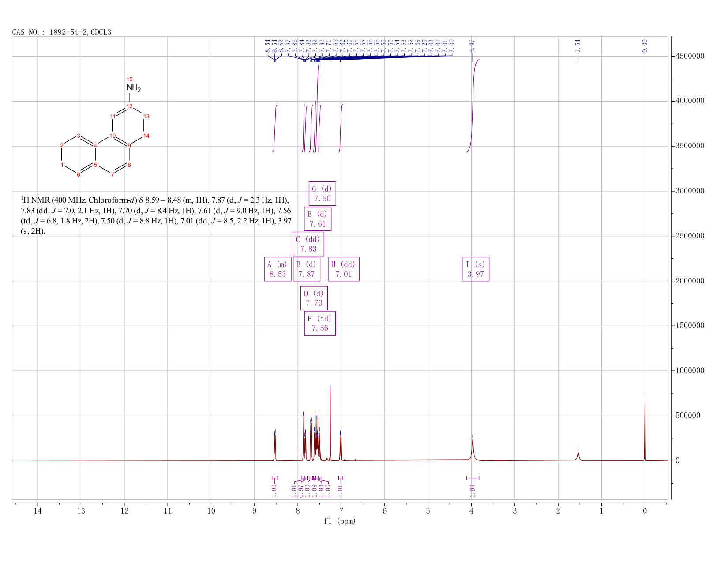
Task: Click the CAS NO. 1892-54-2 title text
Action: pos(62,32)
